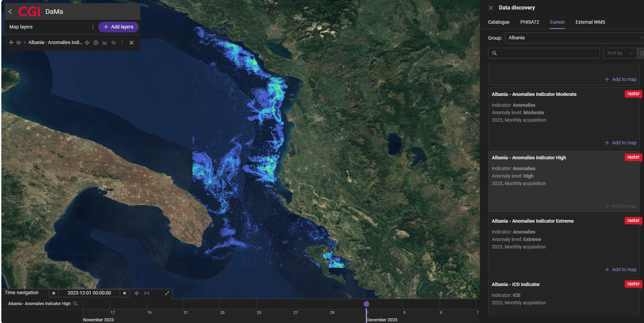Click magnifier next to timeline layer name
Screen dimensions: 644x323
coord(76,304)
